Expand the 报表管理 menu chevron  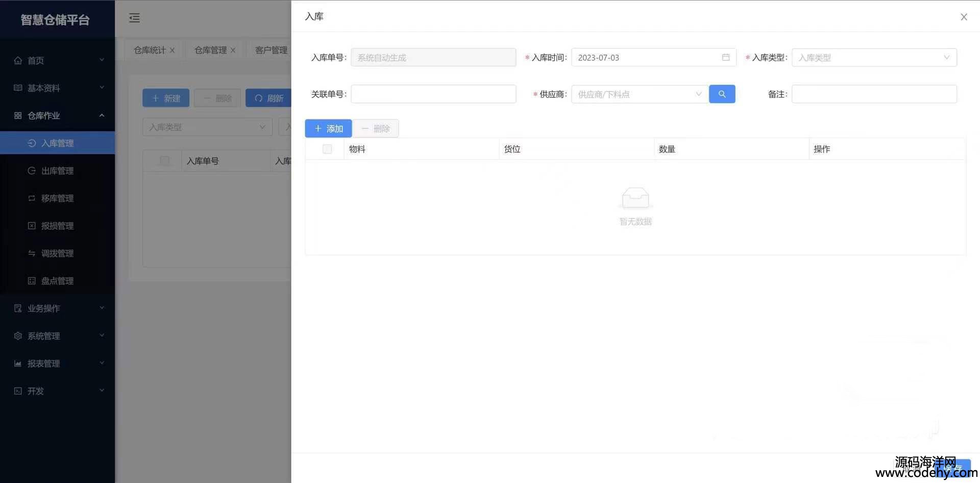(x=102, y=363)
